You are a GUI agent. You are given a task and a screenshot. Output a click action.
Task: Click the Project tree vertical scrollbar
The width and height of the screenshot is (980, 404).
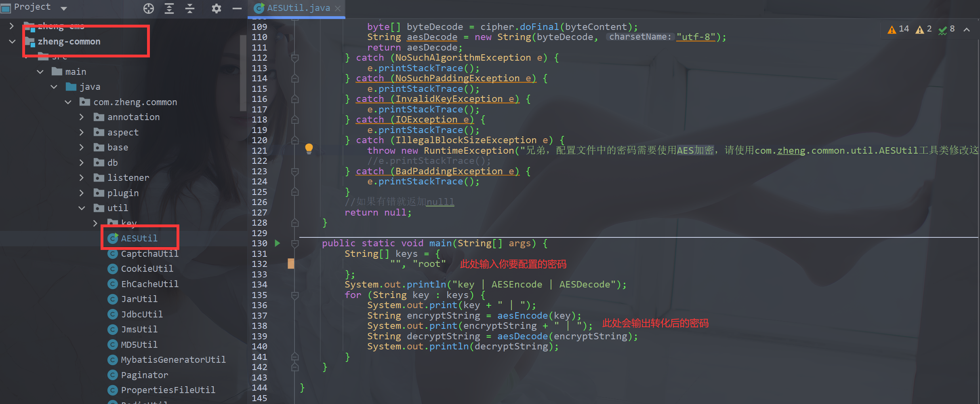point(243,73)
